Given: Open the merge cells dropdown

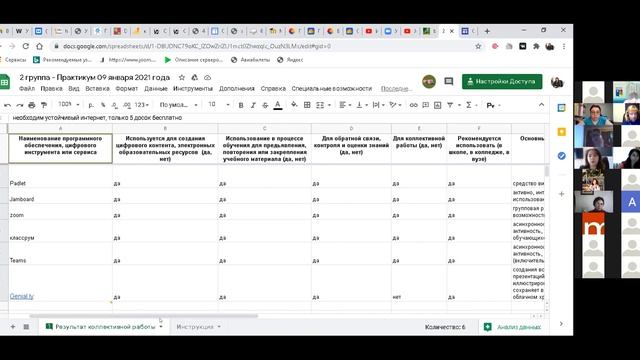Looking at the screenshot, I should (x=322, y=105).
